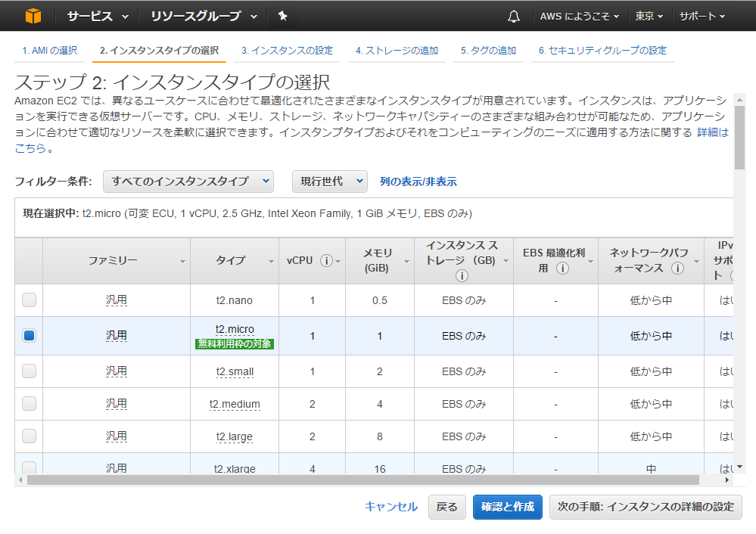
Task: Sort by ネットワークパフォーマンス column arrow
Action: (696, 262)
